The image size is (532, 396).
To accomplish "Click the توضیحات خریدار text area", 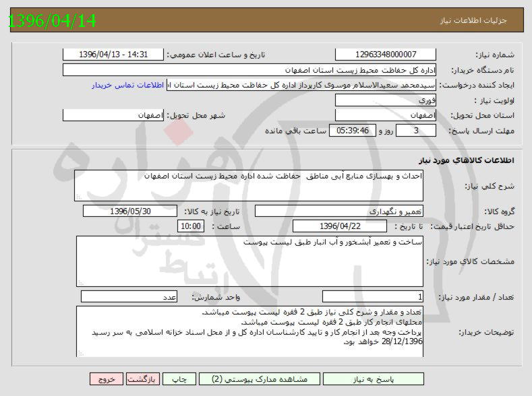I will coord(249,331).
